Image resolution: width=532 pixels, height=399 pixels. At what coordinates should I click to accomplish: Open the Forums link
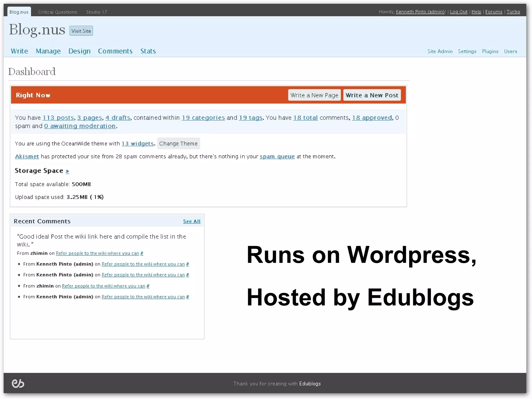[494, 12]
